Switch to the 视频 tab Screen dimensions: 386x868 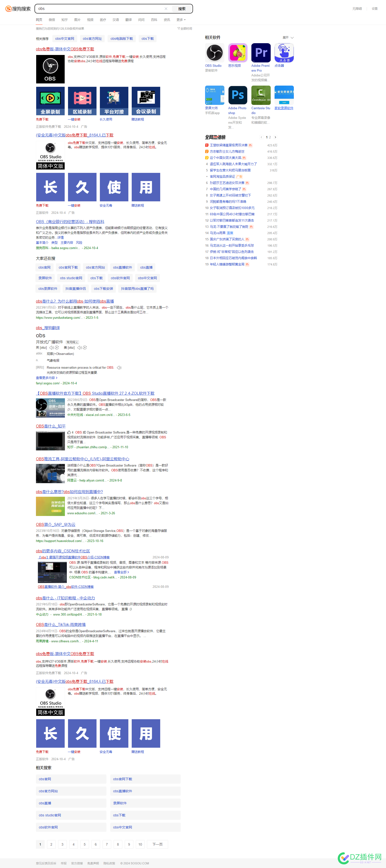tap(90, 20)
